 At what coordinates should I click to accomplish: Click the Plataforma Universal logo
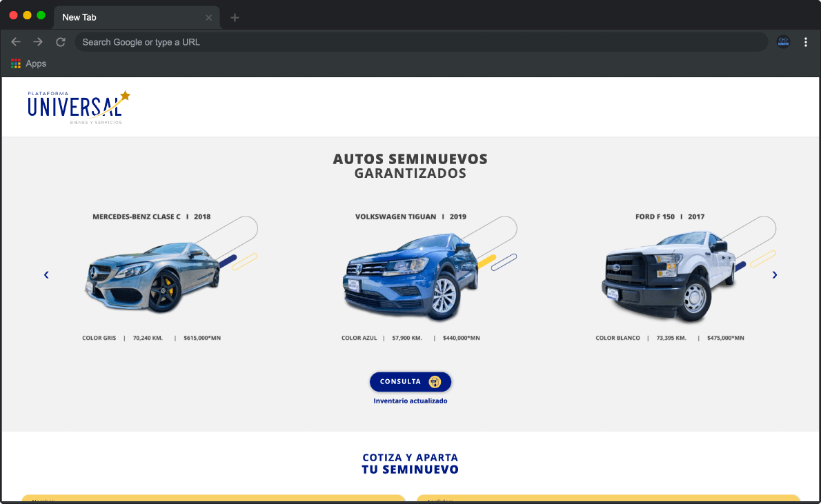point(79,108)
